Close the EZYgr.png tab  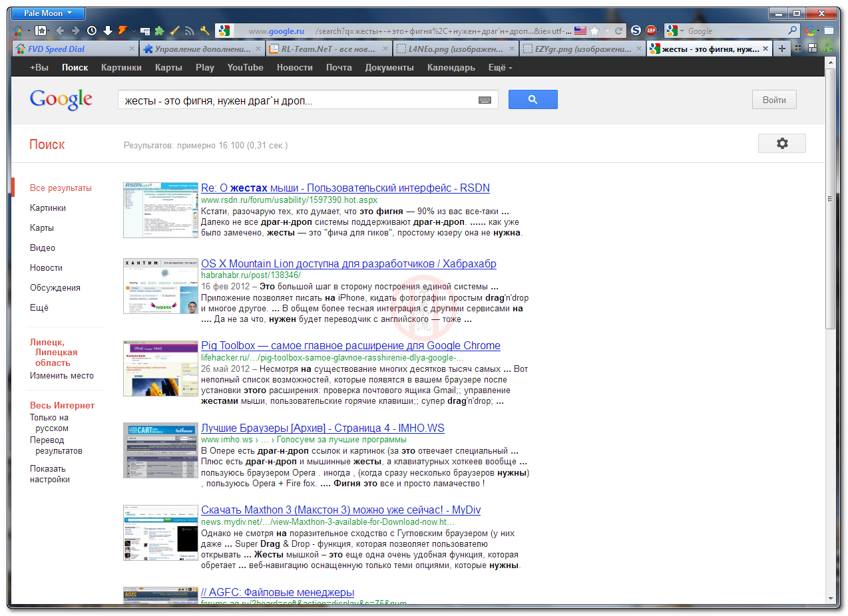[x=638, y=49]
